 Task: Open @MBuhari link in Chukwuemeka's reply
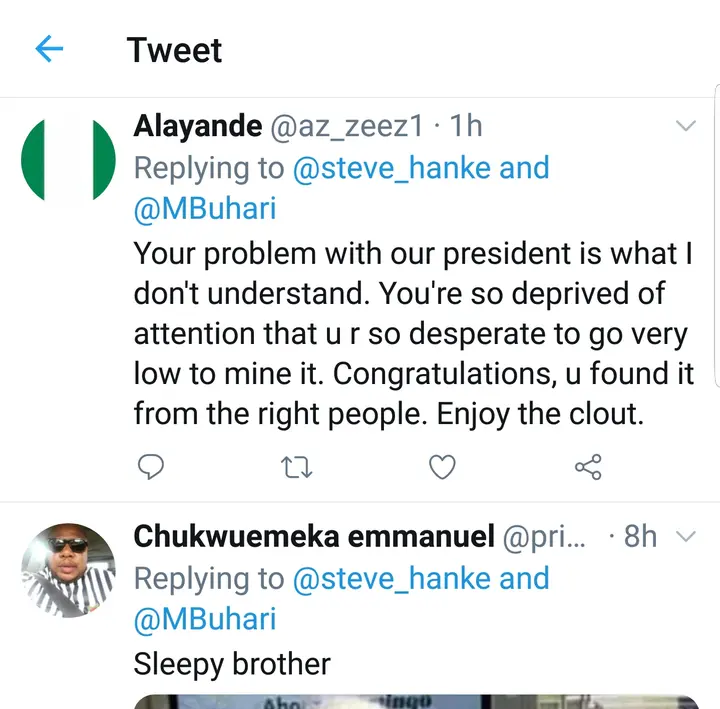pos(205,619)
